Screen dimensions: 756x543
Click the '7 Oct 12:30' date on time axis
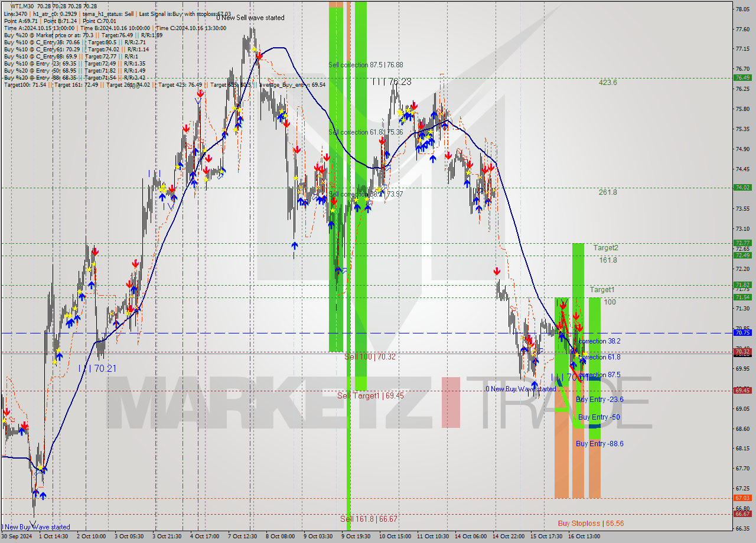tap(242, 537)
